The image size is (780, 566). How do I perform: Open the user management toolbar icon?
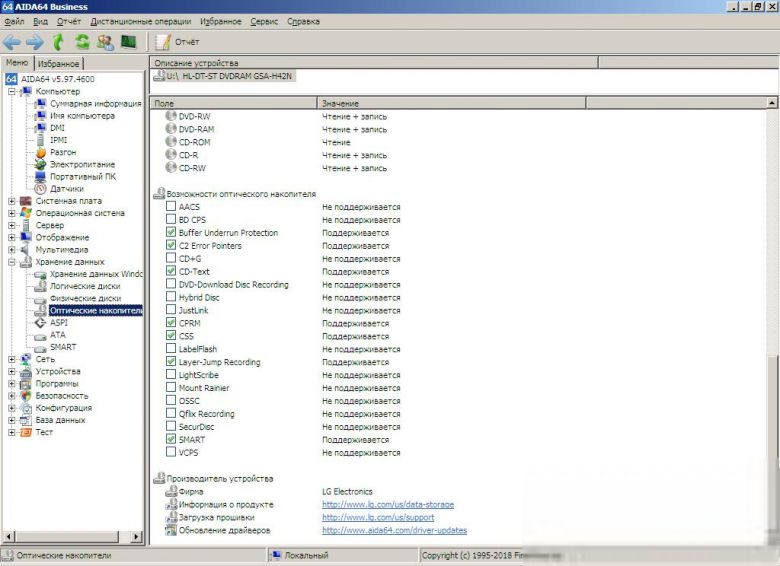coord(105,42)
